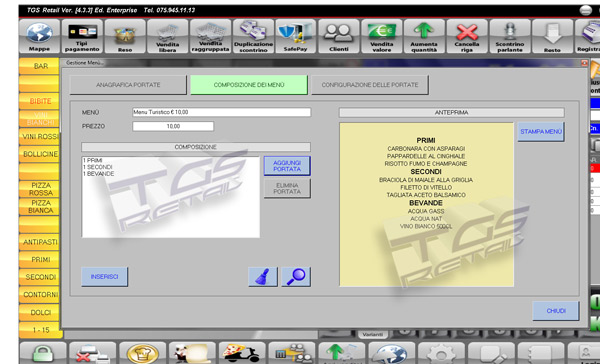The image size is (600, 364).
Task: Click bottom bar pencil edit icon
Action: pos(491,353)
